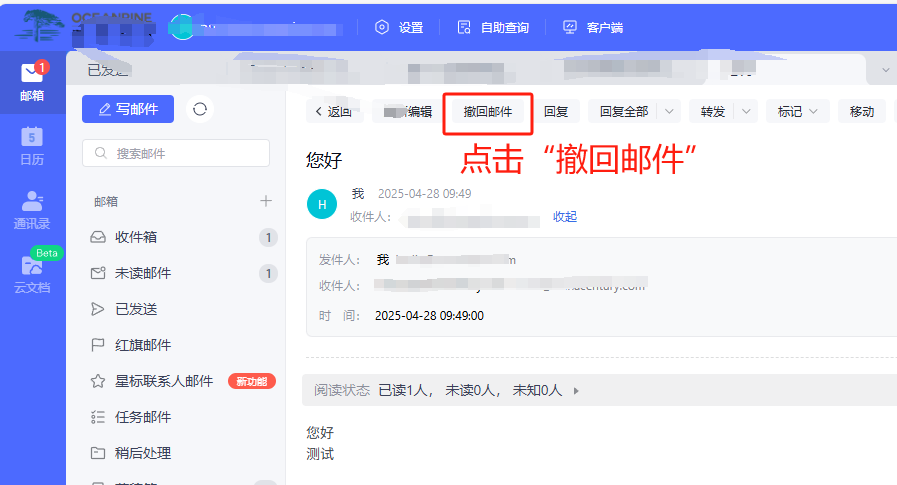Click the 收件箱 inbox tray icon
This screenshot has width=897, height=485.
98,237
